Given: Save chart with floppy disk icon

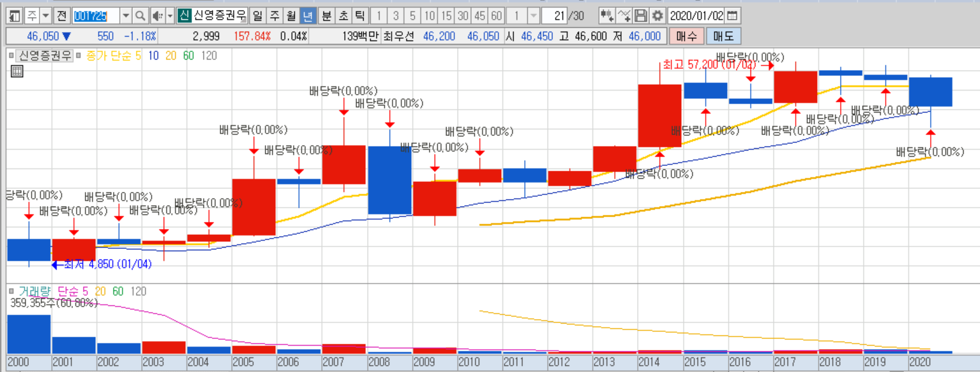Looking at the screenshot, I should coord(641,16).
